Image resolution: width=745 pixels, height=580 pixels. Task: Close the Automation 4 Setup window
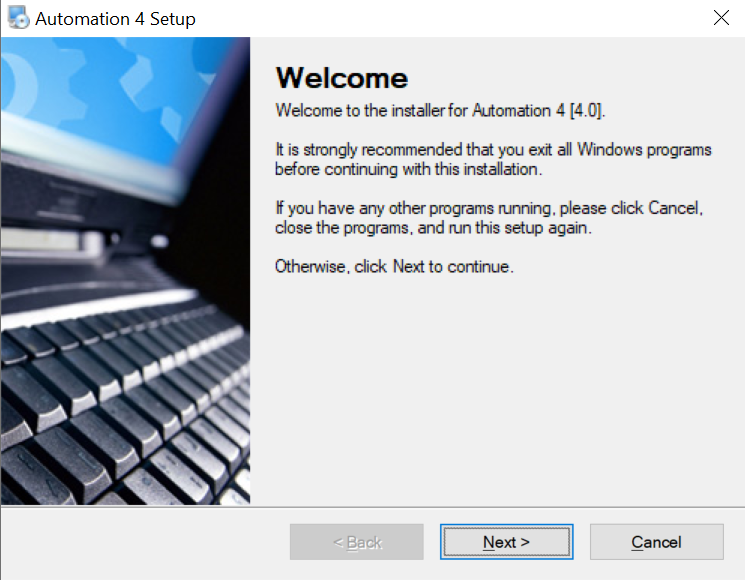720,18
